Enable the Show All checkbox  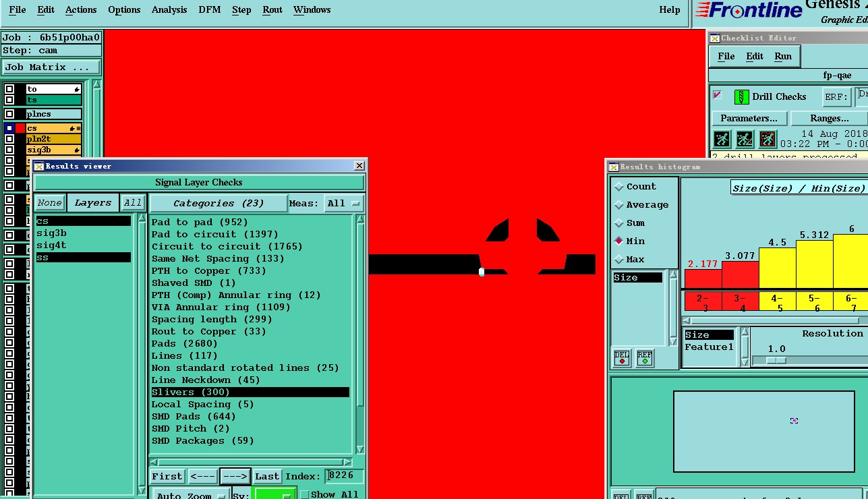point(305,495)
